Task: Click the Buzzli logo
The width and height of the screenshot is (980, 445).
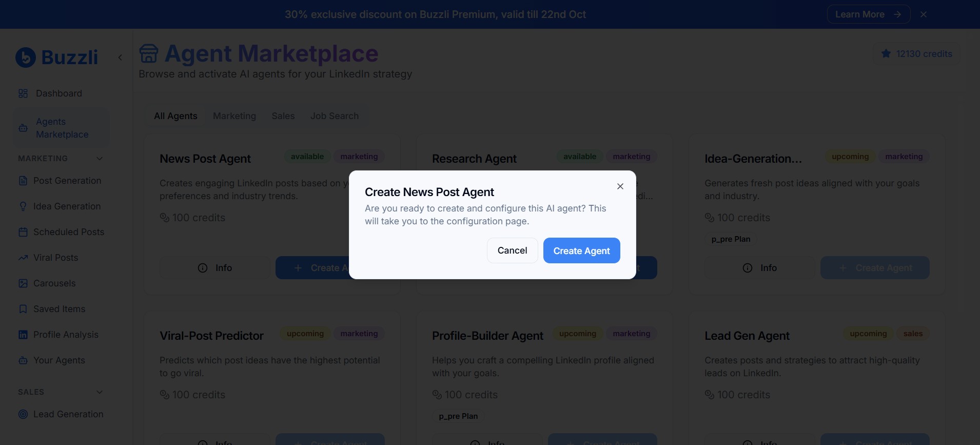Action: coord(56,57)
